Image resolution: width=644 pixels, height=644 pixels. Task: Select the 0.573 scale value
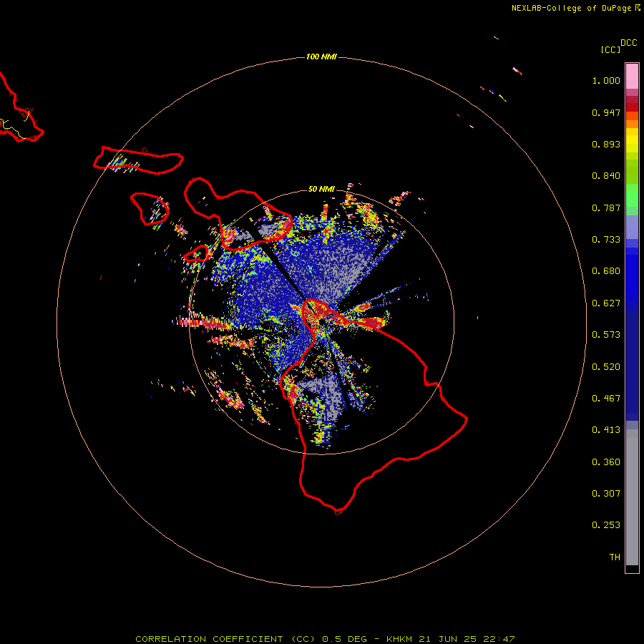click(x=606, y=335)
